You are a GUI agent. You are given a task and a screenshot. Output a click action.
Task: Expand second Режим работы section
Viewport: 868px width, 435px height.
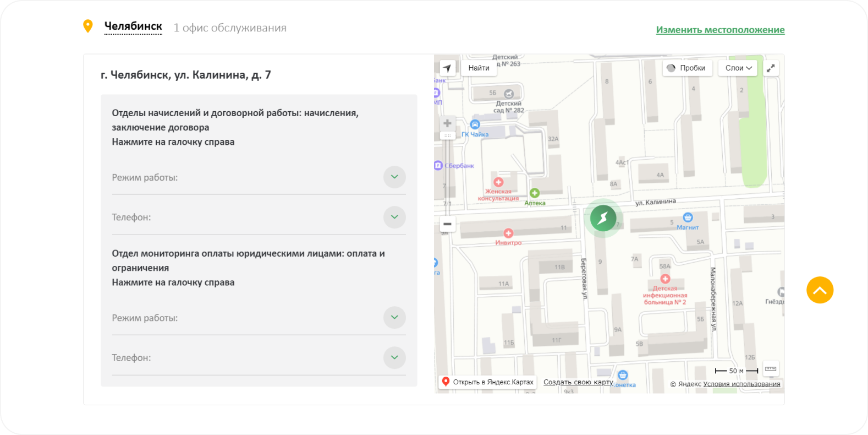(394, 318)
